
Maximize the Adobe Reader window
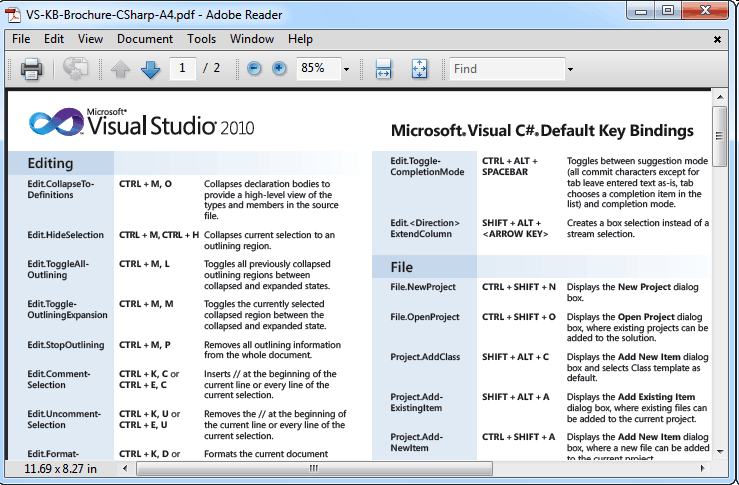click(668, 11)
